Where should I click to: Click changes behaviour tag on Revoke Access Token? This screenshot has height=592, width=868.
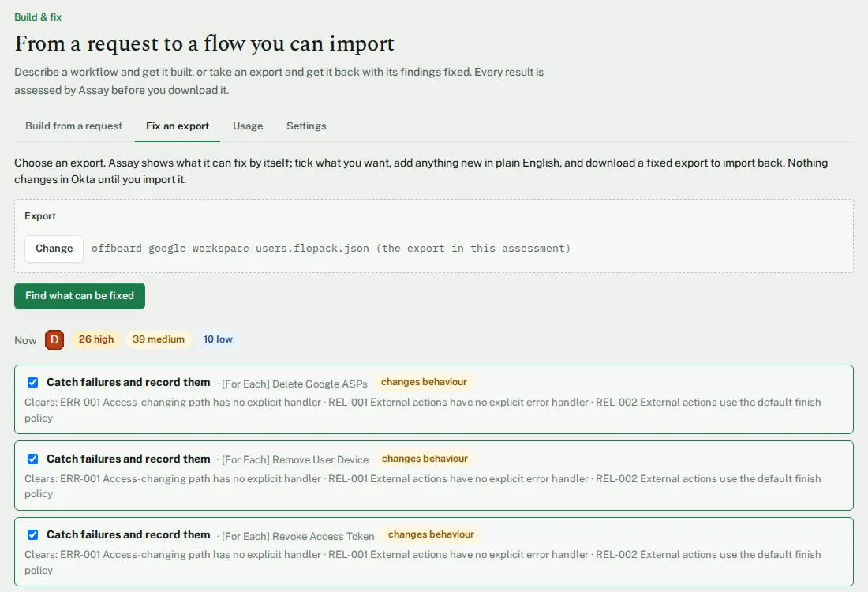click(431, 534)
